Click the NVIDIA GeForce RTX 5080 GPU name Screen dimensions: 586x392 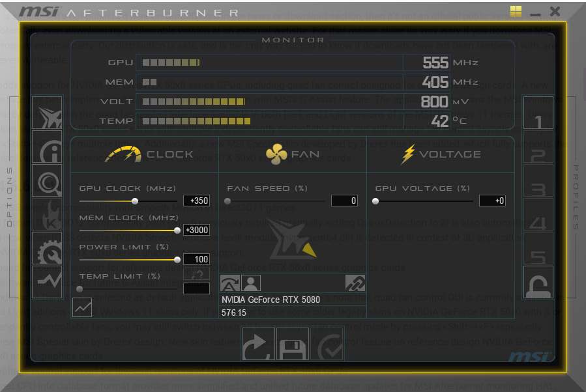(271, 300)
